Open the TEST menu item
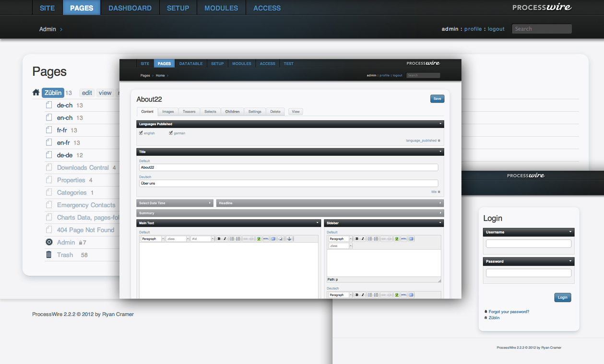The width and height of the screenshot is (604, 364). click(288, 63)
